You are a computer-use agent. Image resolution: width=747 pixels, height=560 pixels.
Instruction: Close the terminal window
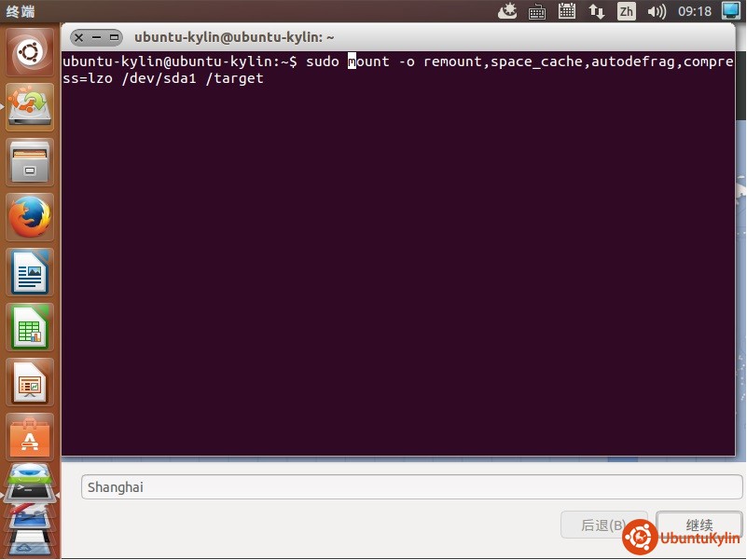[x=78, y=37]
